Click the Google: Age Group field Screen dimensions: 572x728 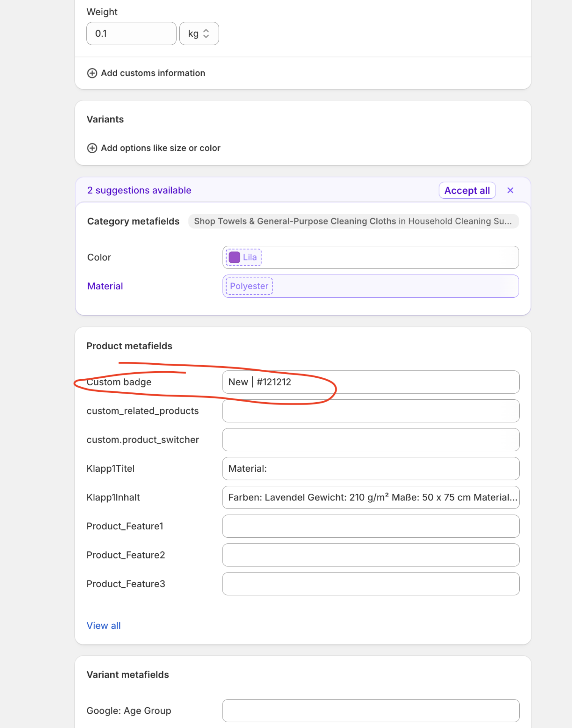coord(370,711)
